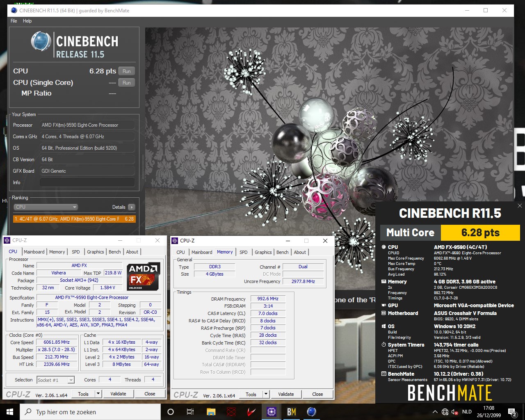Screen dimensions: 525x420
Task: Open the File menu in Cinebench
Action: coord(14,21)
